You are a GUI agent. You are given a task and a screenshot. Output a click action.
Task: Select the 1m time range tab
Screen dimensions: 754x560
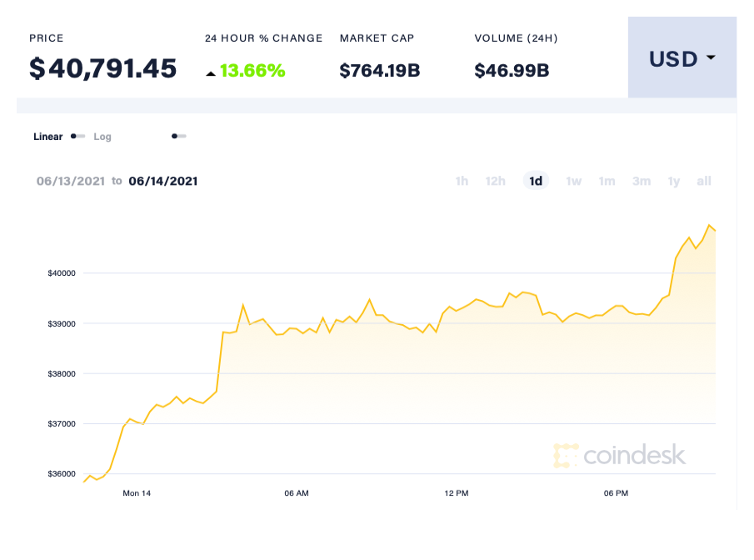pos(607,181)
